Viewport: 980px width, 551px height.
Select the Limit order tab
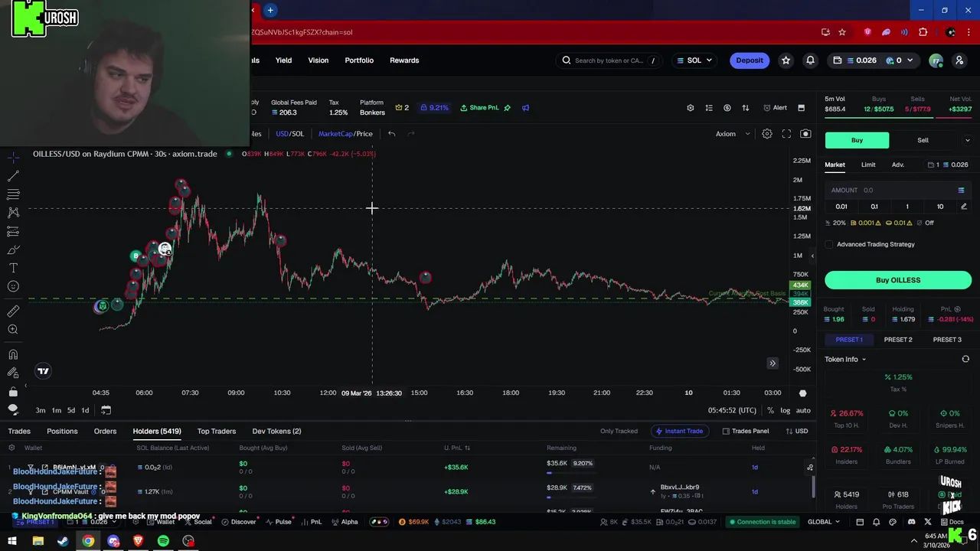point(867,165)
